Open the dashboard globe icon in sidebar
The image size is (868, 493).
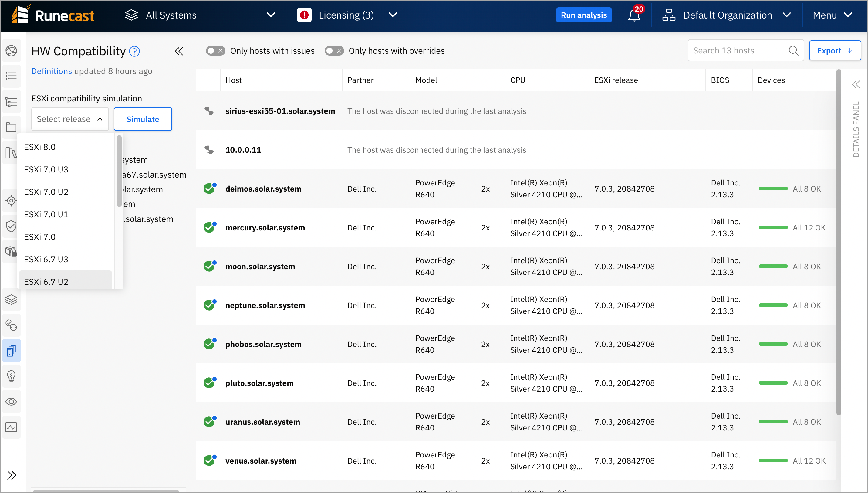[x=11, y=51]
